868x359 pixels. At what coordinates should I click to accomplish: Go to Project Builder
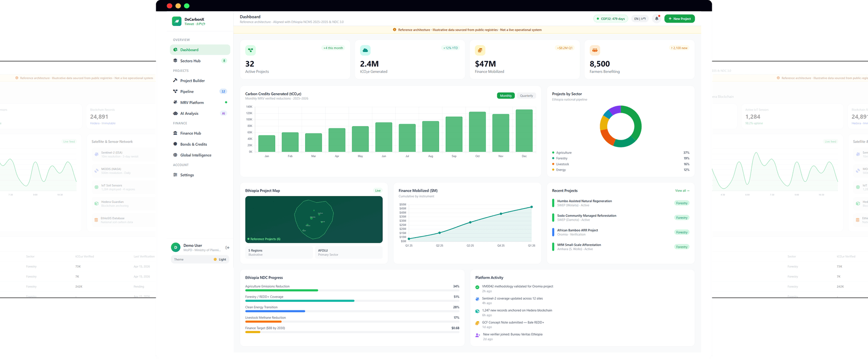tap(200, 81)
